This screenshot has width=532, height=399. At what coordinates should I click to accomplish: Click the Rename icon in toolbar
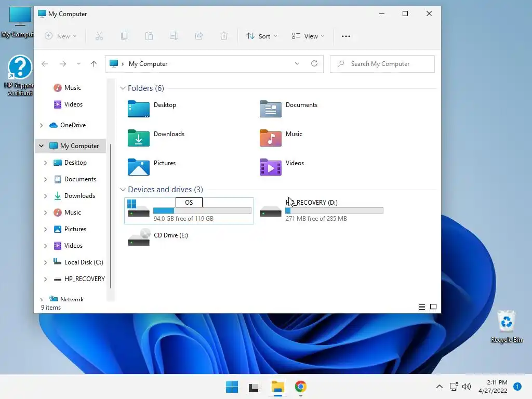(x=174, y=36)
